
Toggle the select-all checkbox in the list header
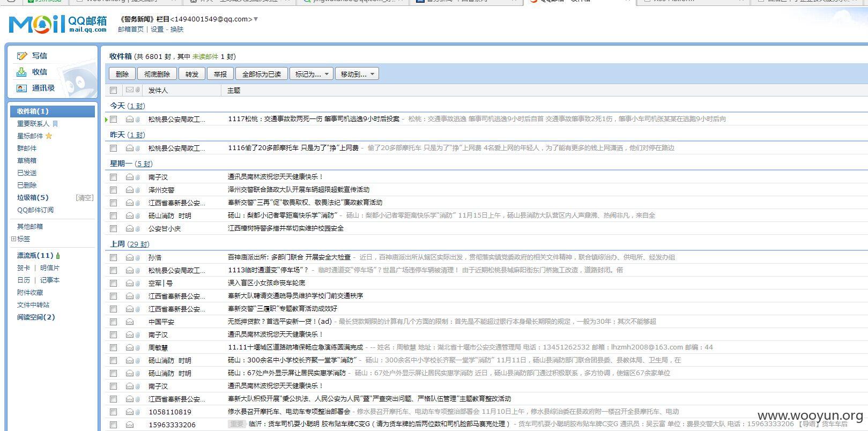click(x=113, y=90)
